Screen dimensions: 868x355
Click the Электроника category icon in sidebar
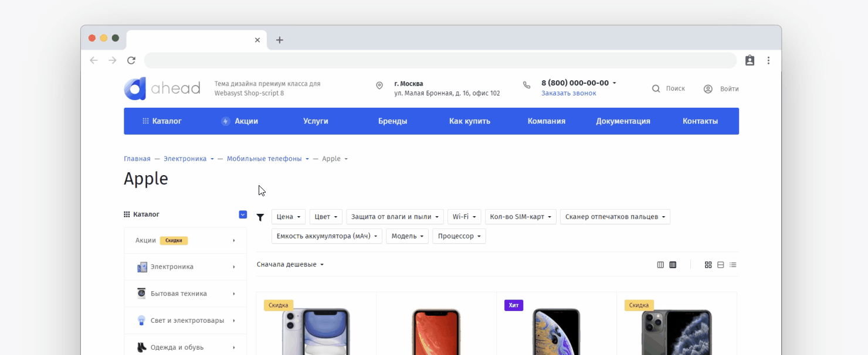[x=142, y=267]
